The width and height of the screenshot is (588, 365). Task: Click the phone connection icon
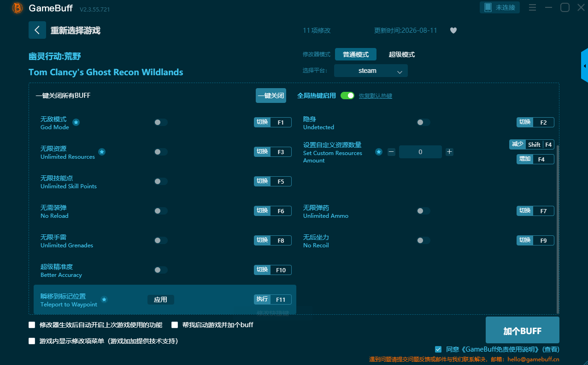488,8
